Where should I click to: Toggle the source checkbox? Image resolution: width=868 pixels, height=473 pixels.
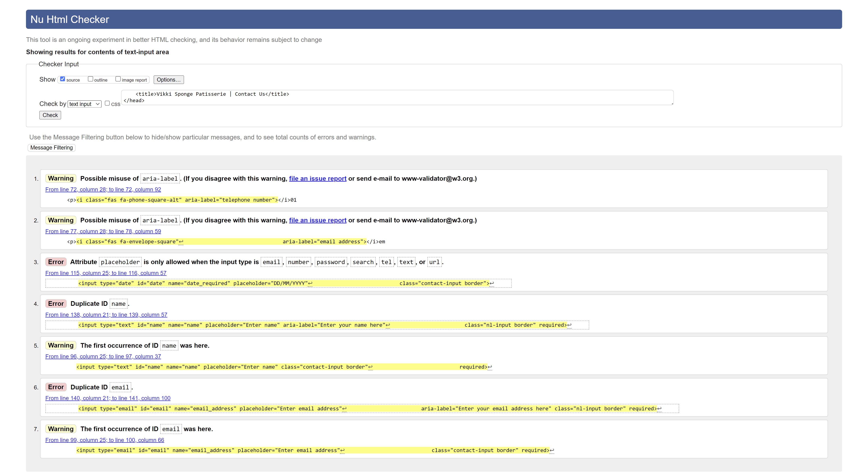(x=63, y=79)
